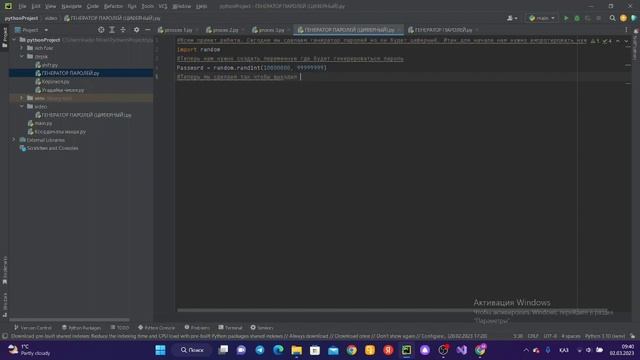Open editor tabs more options menu
The width and height of the screenshot is (640, 360).
[x=626, y=30]
